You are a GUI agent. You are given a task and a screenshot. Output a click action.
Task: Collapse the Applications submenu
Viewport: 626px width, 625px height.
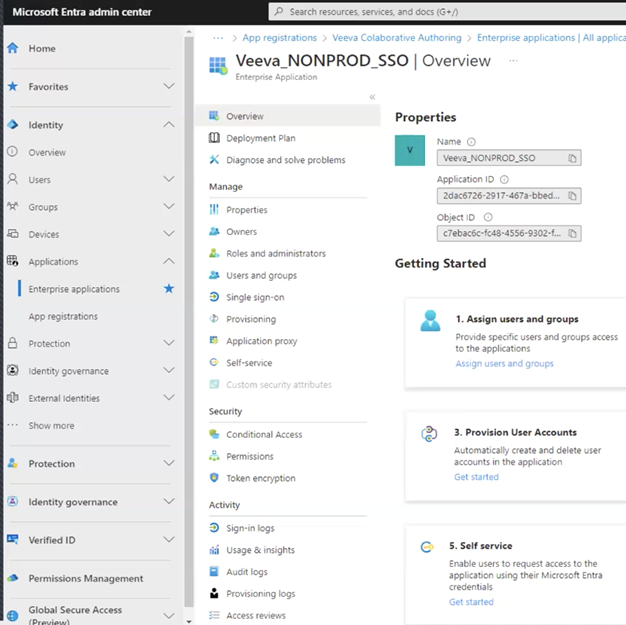169,261
